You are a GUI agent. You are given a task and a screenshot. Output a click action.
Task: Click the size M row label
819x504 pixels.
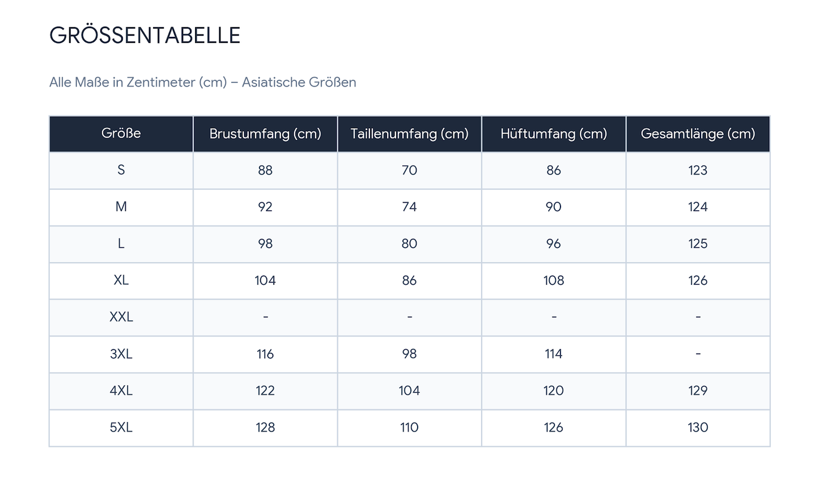[121, 207]
